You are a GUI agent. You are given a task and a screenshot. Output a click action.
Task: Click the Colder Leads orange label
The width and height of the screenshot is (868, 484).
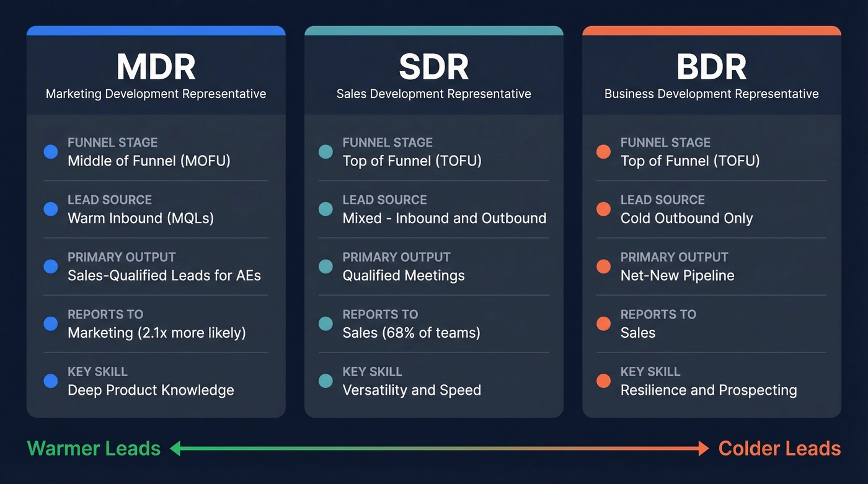click(779, 448)
